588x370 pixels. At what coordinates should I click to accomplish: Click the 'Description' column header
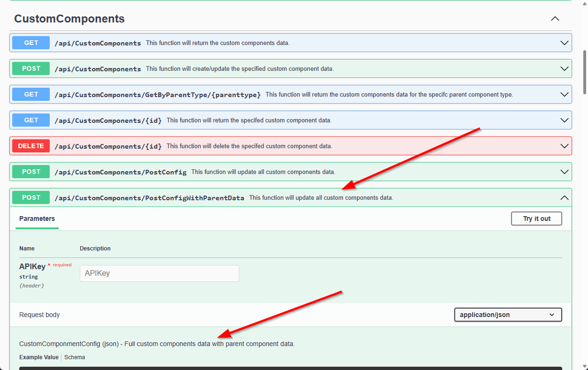coord(95,248)
